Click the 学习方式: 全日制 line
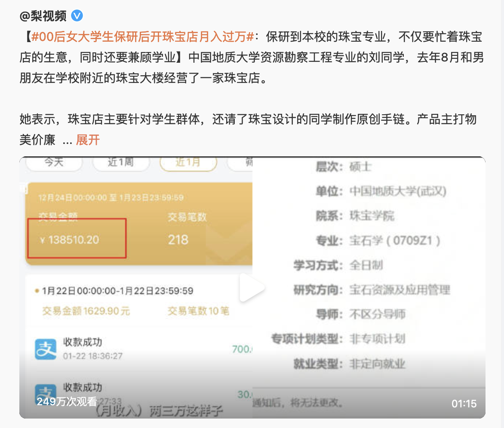The image size is (504, 428). coord(338,265)
